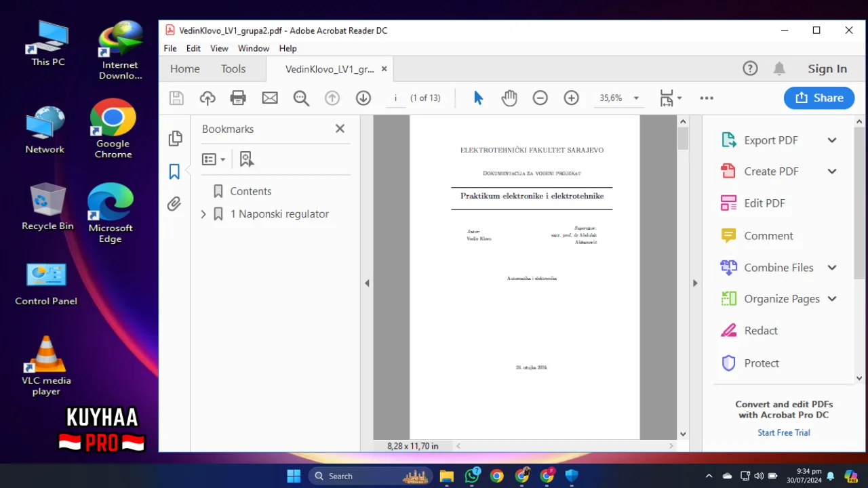
Task: Send file by email envelope icon
Action: (270, 98)
